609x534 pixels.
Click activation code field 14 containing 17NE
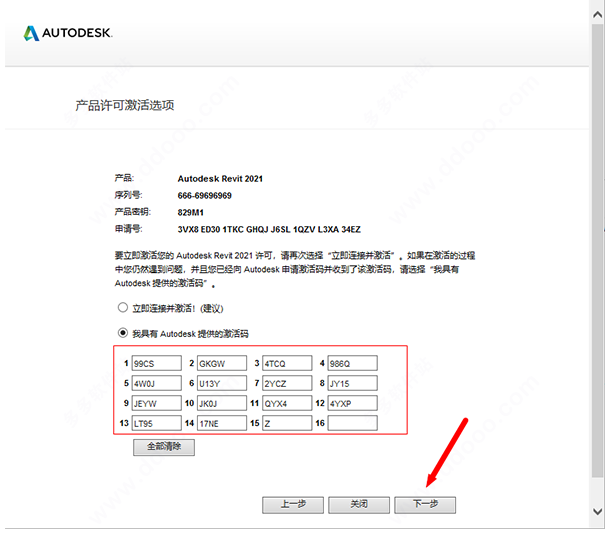(x=222, y=423)
